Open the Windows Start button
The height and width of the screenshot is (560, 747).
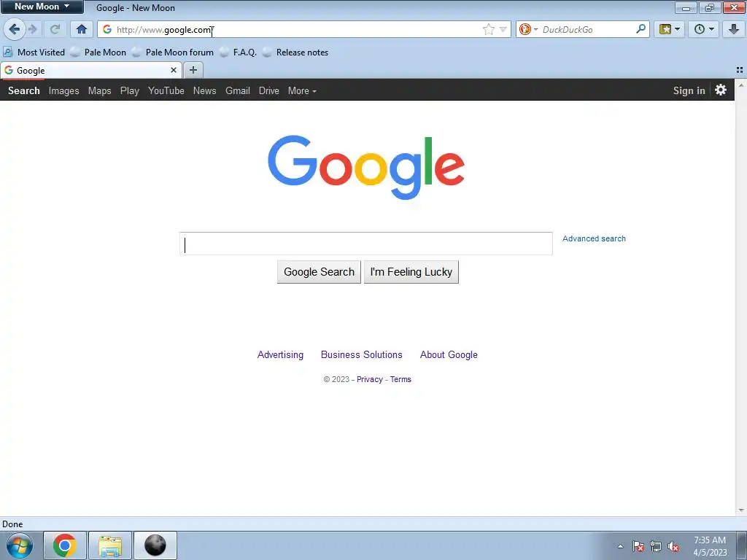click(x=20, y=545)
